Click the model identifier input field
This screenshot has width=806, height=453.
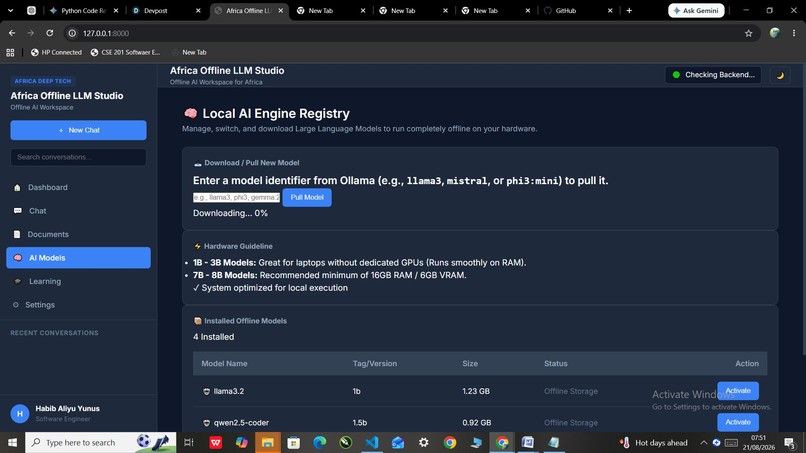click(236, 197)
